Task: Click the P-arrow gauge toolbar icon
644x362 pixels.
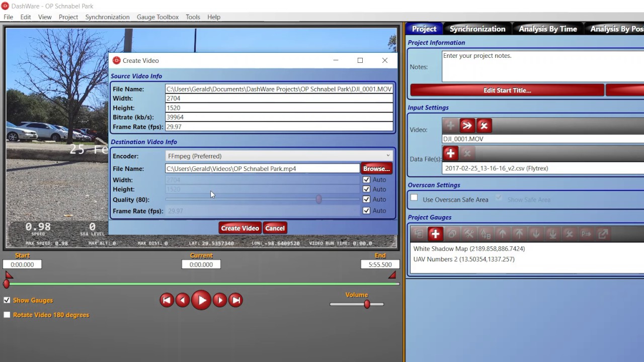Action: (586, 233)
